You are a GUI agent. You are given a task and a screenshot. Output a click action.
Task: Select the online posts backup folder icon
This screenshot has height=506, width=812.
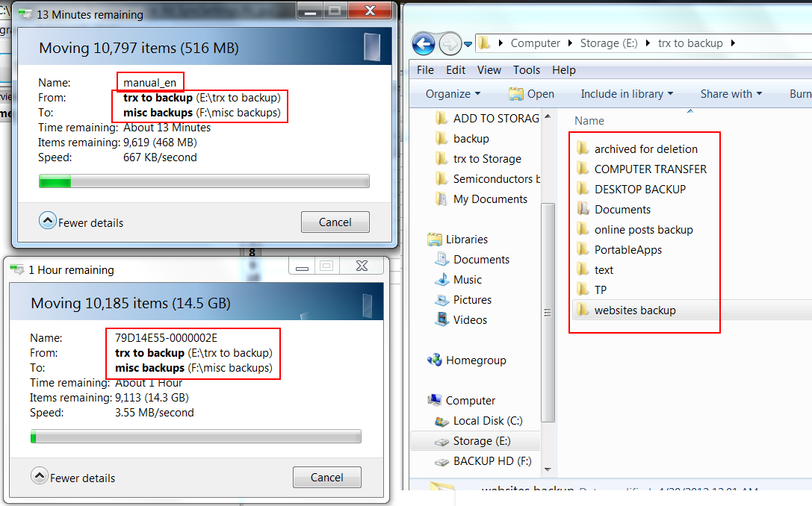(583, 230)
